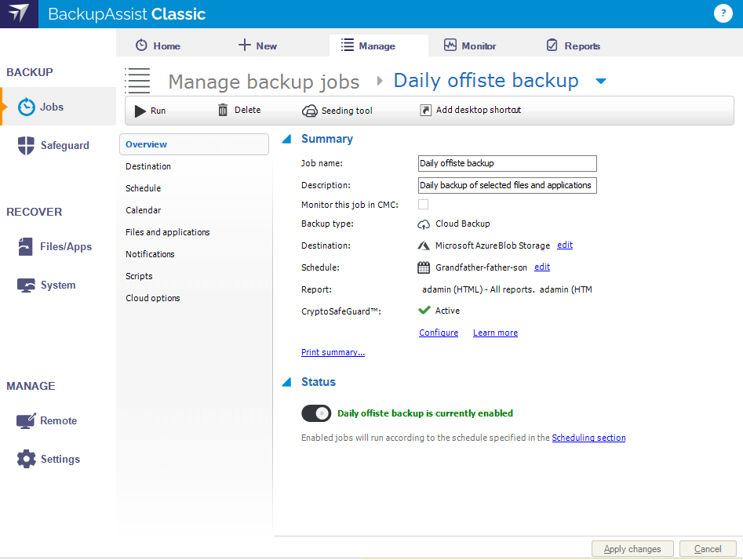
Task: Click the Delete toolbar label
Action: pyautogui.click(x=247, y=110)
